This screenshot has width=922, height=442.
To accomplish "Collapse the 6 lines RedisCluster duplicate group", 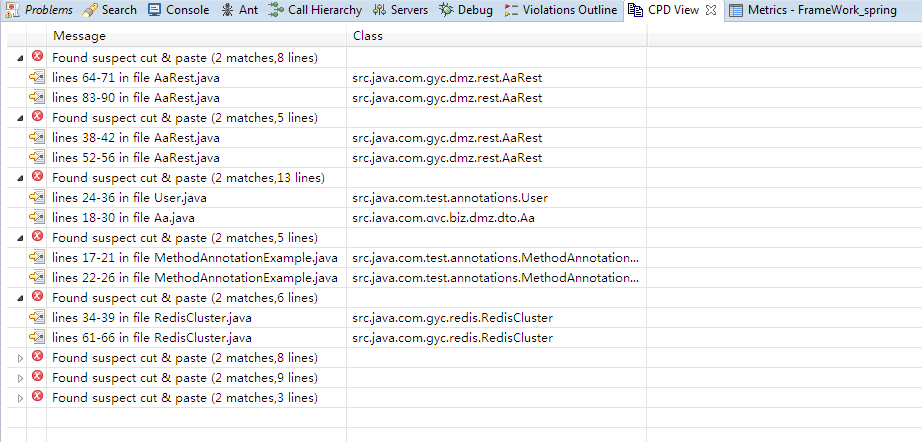I will tap(21, 298).
